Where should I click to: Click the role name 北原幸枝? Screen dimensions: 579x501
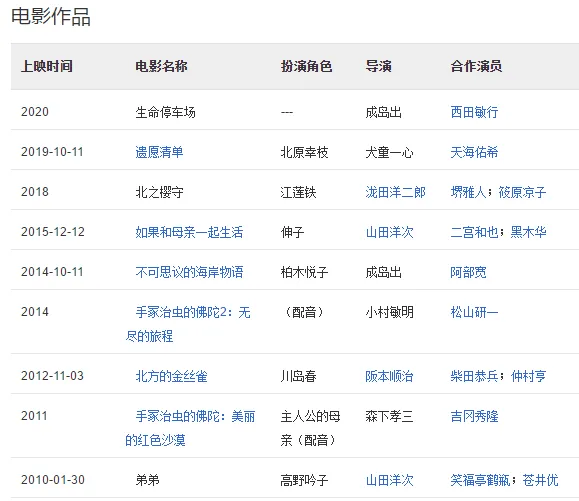coord(304,152)
